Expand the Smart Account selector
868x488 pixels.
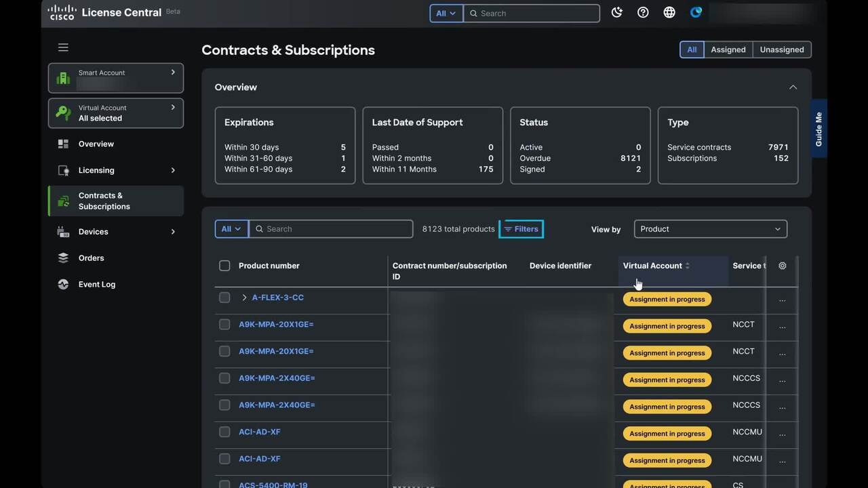click(173, 73)
